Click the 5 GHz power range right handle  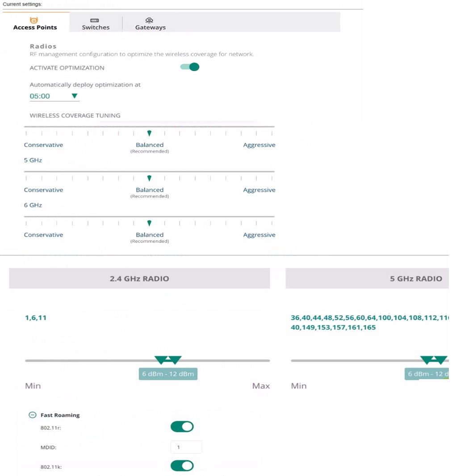pyautogui.click(x=440, y=360)
